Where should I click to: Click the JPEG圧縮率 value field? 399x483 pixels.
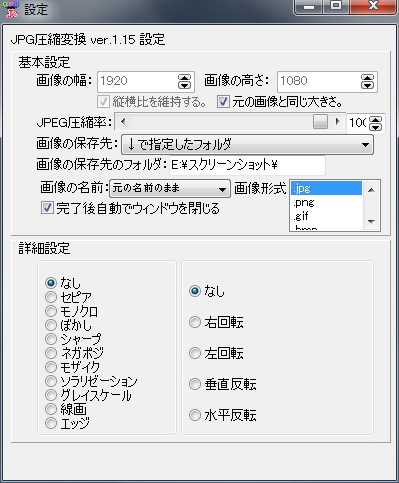[357, 123]
